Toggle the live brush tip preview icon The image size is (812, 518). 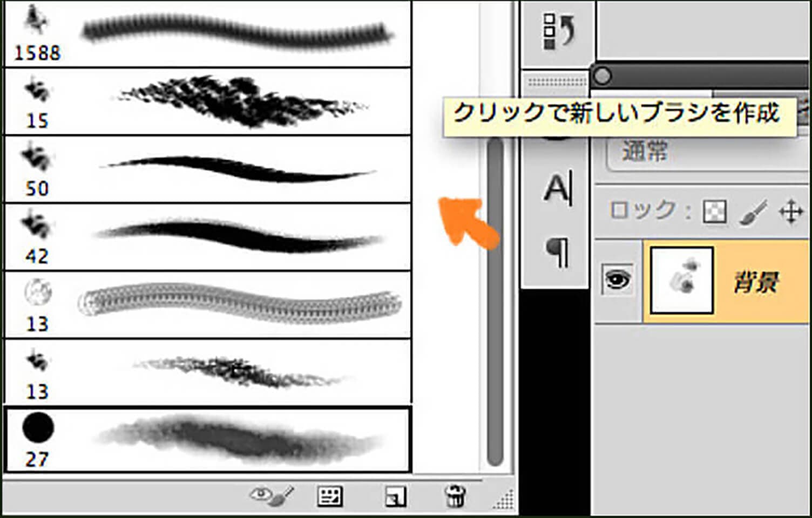click(272, 495)
